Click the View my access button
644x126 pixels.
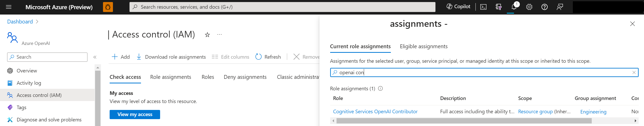coord(135,115)
